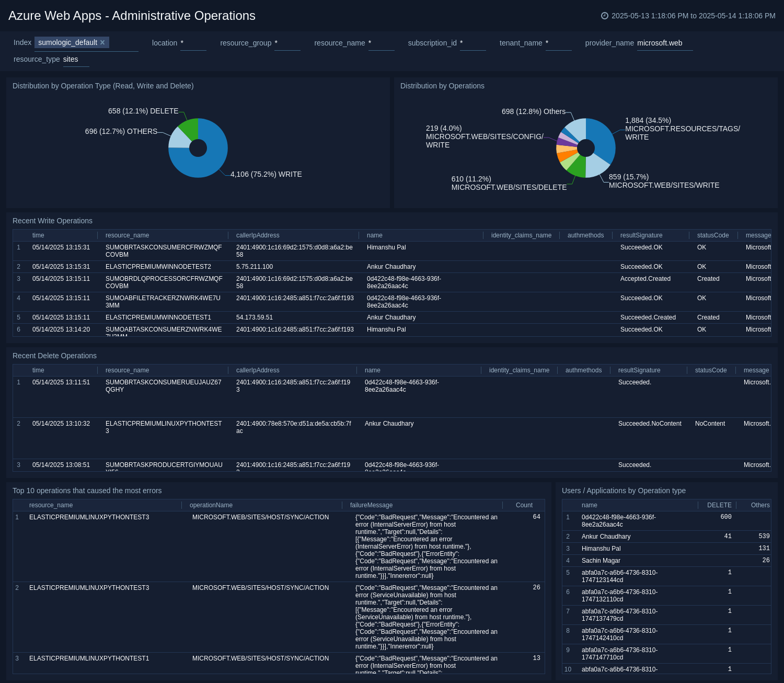Sort Recent Write Operations by resource_name
The height and width of the screenshot is (683, 784).
(x=127, y=235)
